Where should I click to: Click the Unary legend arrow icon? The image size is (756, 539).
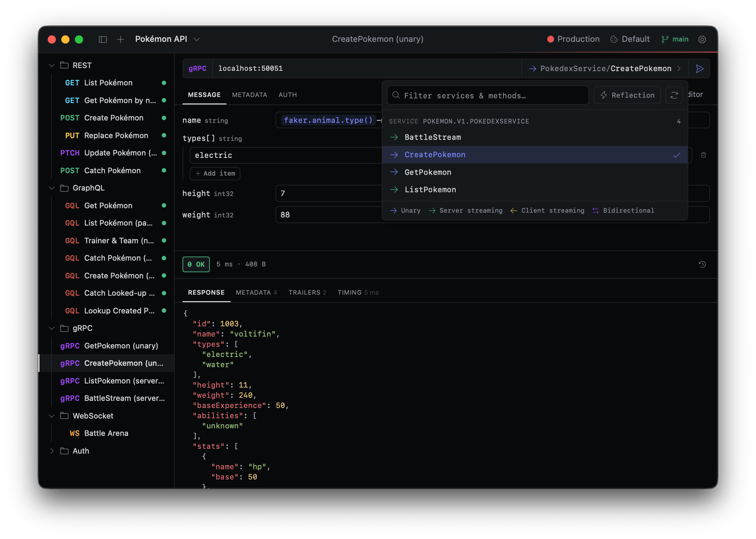click(393, 211)
